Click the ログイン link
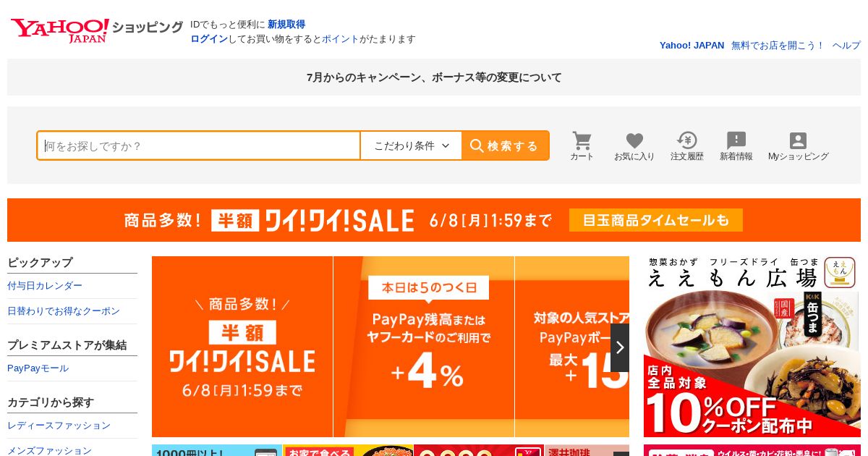 [x=209, y=39]
